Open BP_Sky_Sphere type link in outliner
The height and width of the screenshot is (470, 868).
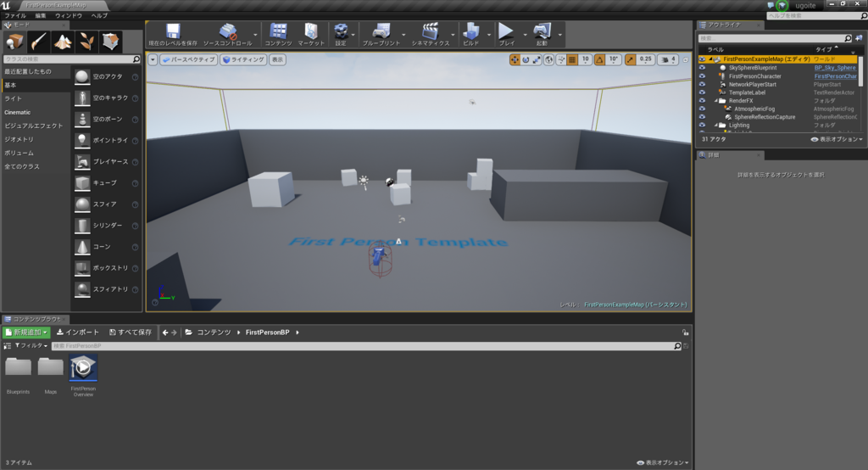pyautogui.click(x=835, y=68)
